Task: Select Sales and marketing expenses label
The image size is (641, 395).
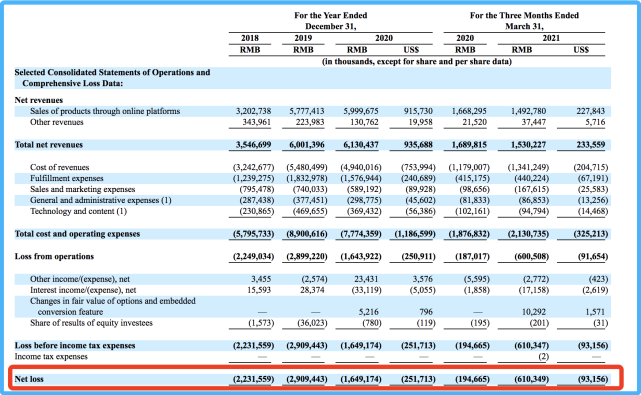Action: tap(82, 189)
